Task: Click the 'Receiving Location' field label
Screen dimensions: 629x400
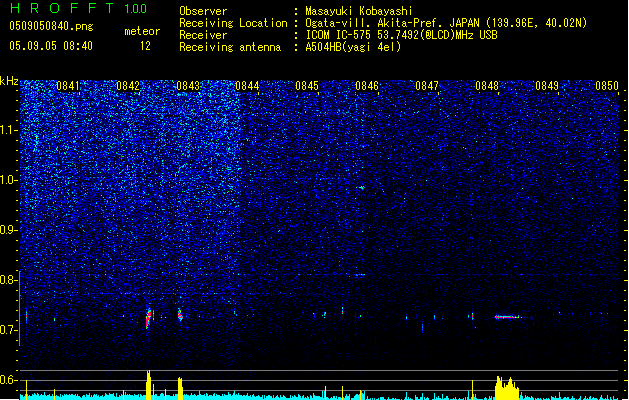Action: point(233,23)
